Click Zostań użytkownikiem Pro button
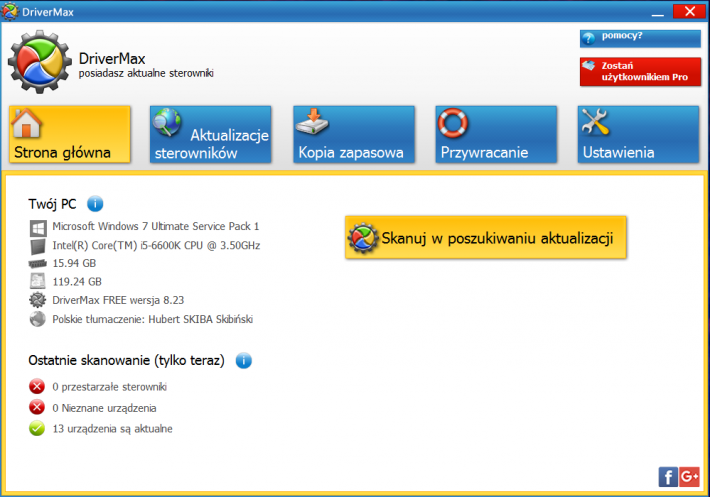The image size is (710, 497). (640, 72)
